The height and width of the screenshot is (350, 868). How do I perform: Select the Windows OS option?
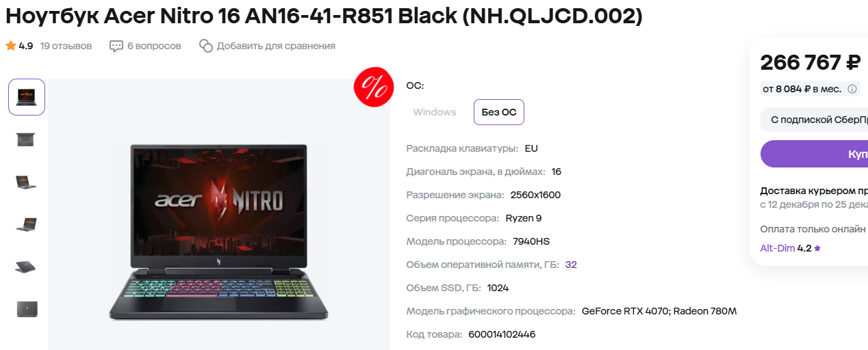pyautogui.click(x=435, y=112)
